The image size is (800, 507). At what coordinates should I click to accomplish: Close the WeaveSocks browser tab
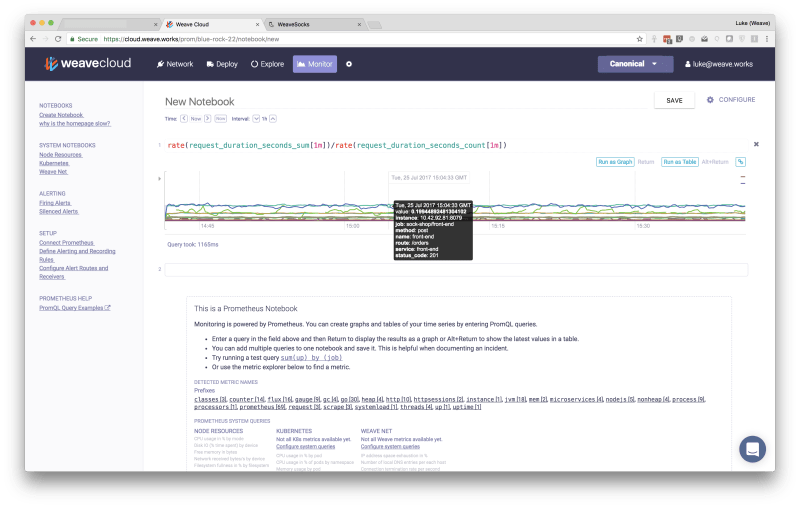[359, 24]
